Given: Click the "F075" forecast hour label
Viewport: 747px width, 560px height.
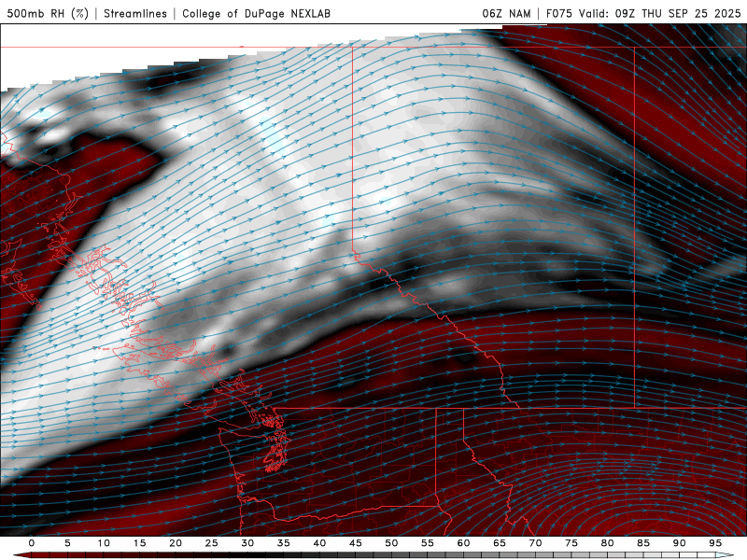Looking at the screenshot, I should tap(558, 13).
